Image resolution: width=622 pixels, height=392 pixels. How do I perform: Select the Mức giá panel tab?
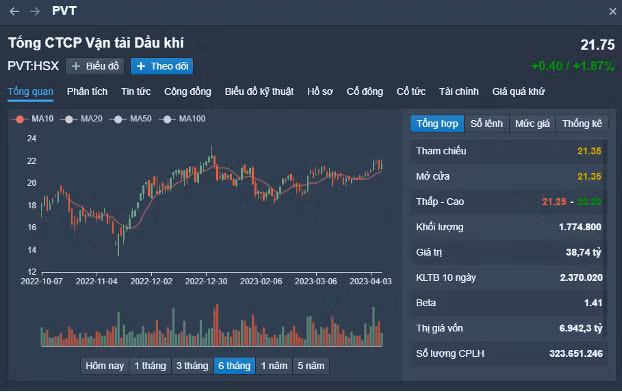click(532, 124)
